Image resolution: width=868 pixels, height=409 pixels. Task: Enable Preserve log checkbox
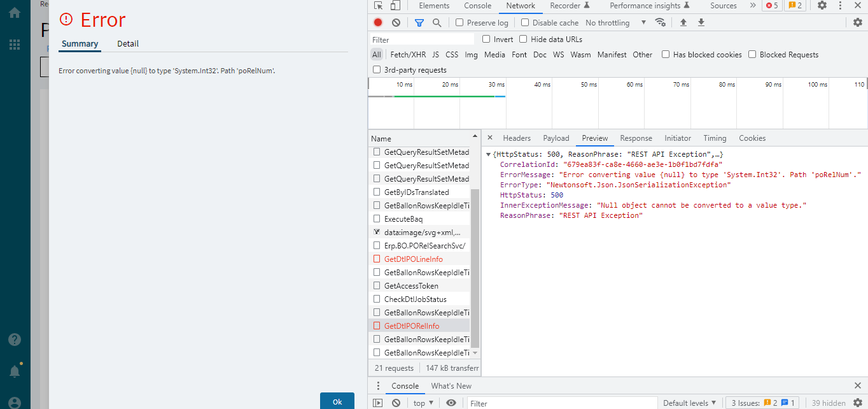(459, 22)
